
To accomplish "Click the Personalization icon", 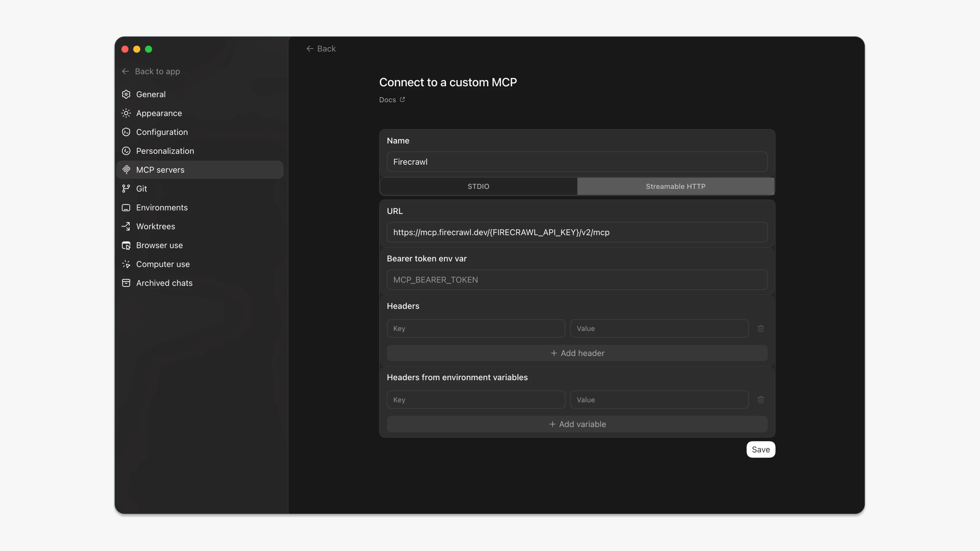I will click(x=126, y=151).
